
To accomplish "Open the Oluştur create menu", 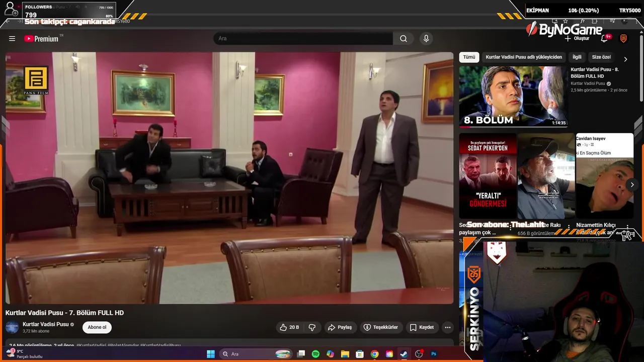I will point(577,39).
